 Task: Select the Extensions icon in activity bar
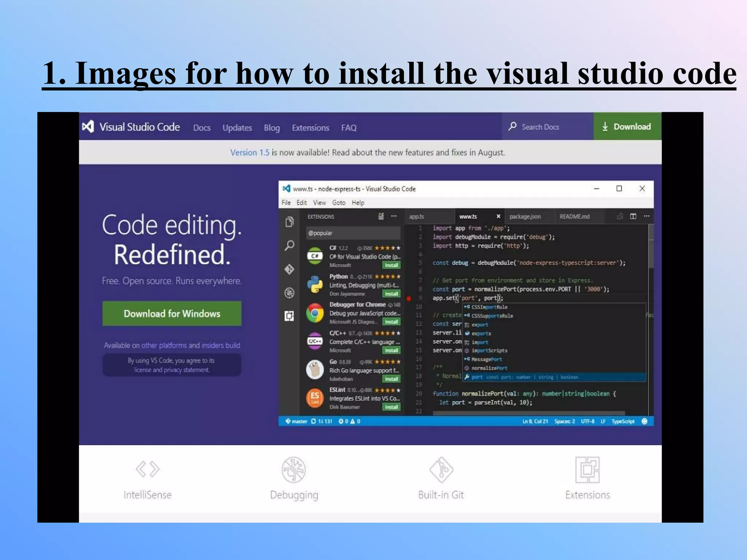click(x=290, y=316)
